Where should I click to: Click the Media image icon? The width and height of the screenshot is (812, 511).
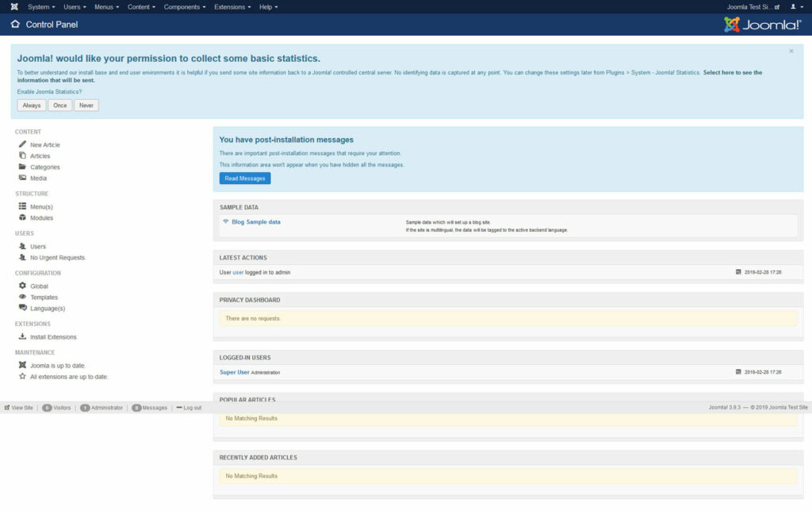click(22, 178)
